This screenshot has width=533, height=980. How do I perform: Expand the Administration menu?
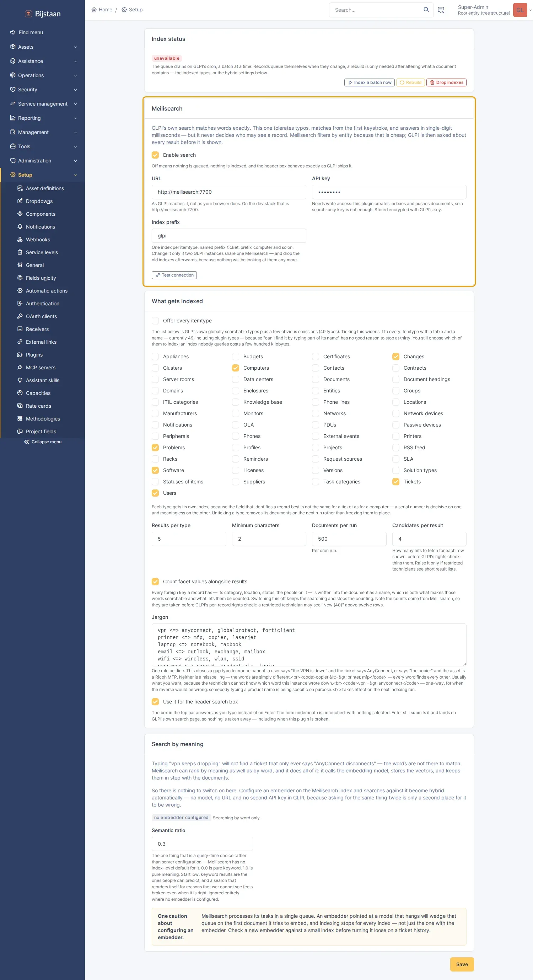(43, 161)
